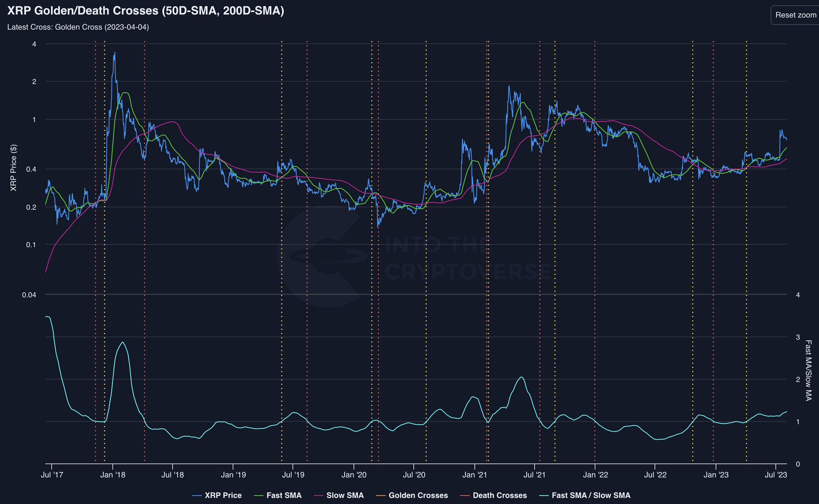This screenshot has height=504, width=819.
Task: Click the Reset zoom button
Action: 795,15
